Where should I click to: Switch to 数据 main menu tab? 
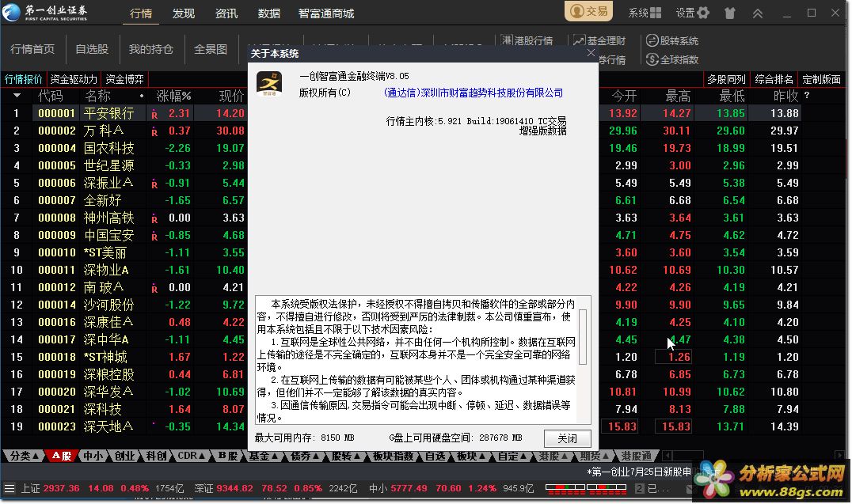click(269, 13)
